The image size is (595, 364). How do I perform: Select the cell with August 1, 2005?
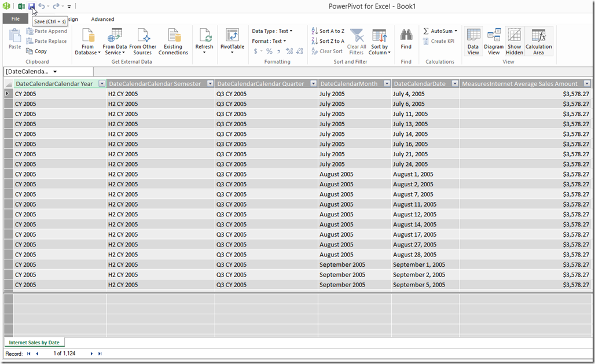pos(425,174)
